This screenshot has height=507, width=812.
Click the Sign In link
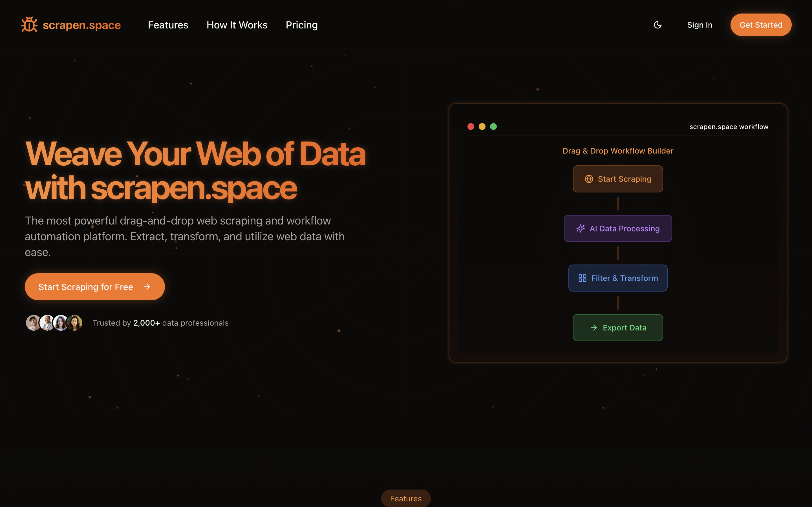click(x=700, y=25)
